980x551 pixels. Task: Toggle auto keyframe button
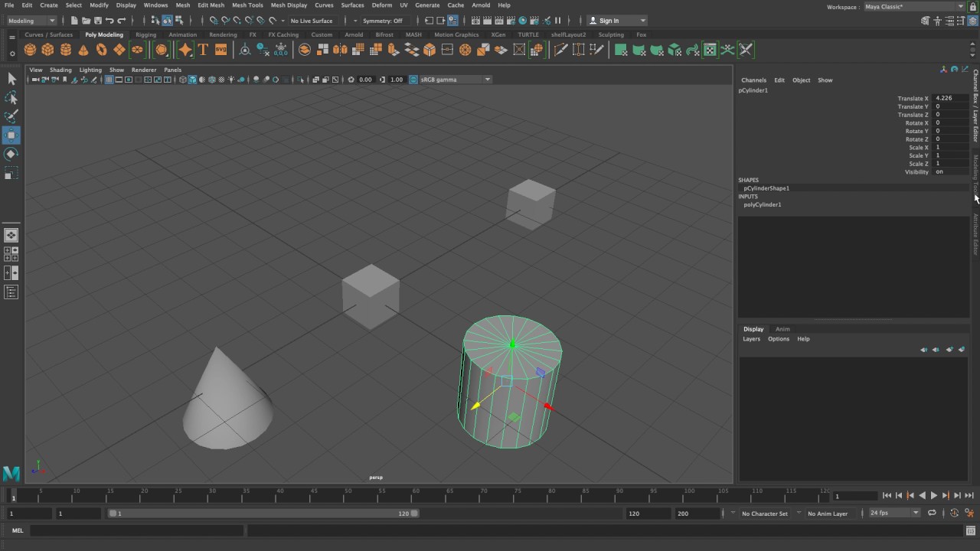pyautogui.click(x=955, y=514)
